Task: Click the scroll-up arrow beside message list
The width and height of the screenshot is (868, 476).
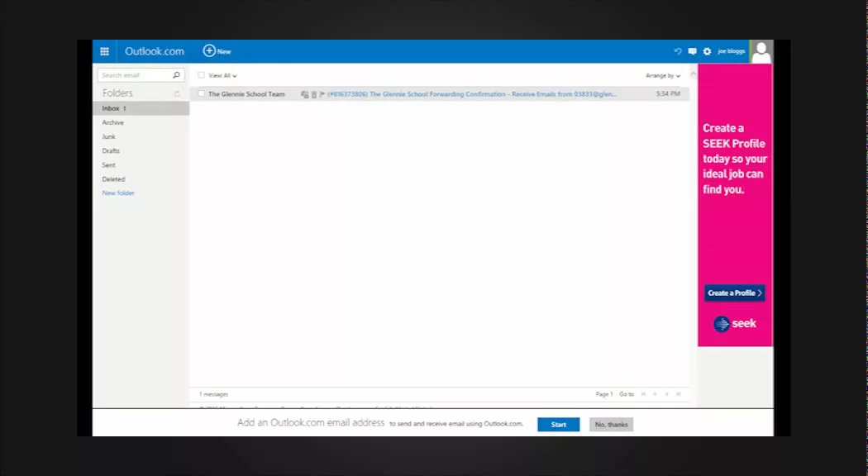Action: click(x=693, y=74)
